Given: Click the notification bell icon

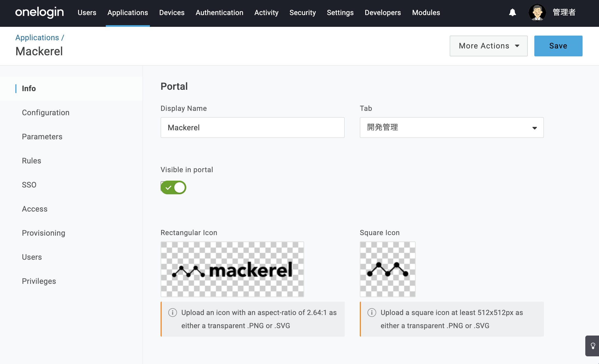Looking at the screenshot, I should point(512,13).
